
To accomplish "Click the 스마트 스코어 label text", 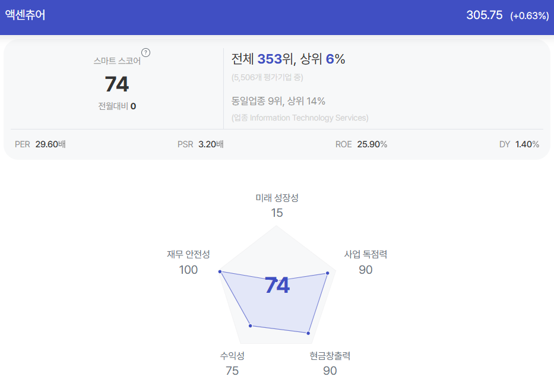I will [x=117, y=61].
